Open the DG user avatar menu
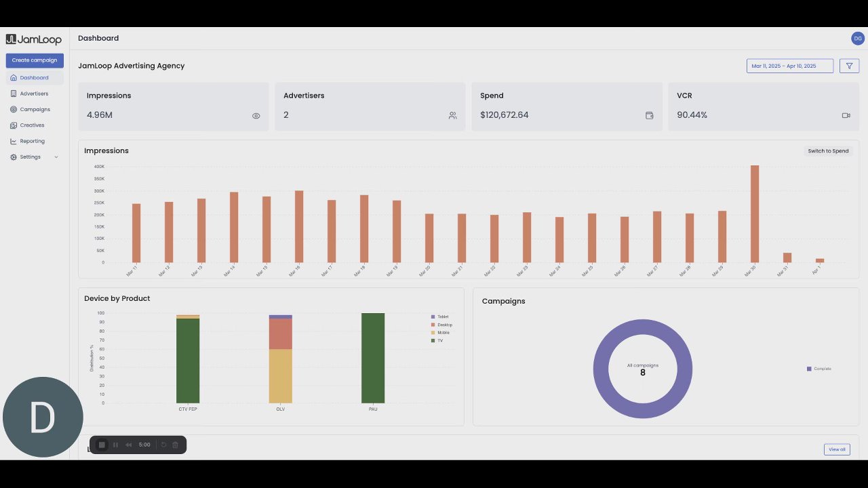 pyautogui.click(x=858, y=39)
